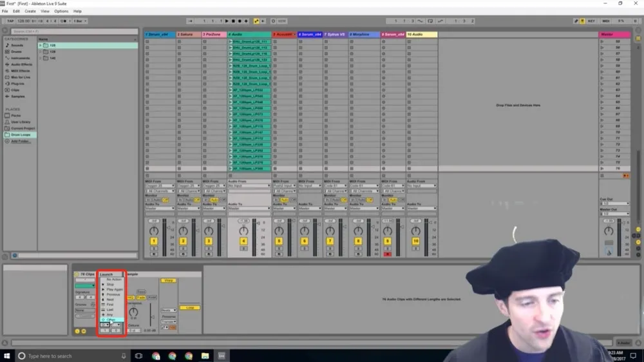The width and height of the screenshot is (644, 362).
Task: Disarm recording on track 9
Action: coord(387,254)
